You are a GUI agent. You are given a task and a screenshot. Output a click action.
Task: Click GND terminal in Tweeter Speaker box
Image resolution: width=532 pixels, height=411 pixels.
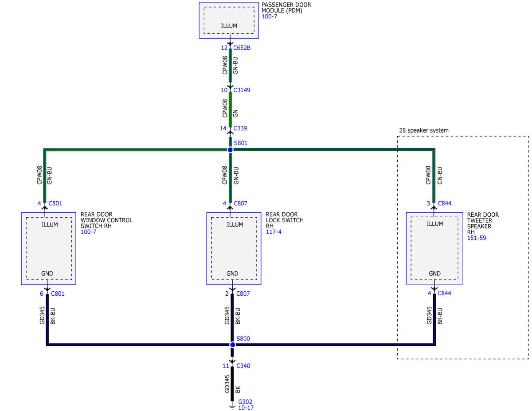(x=435, y=274)
